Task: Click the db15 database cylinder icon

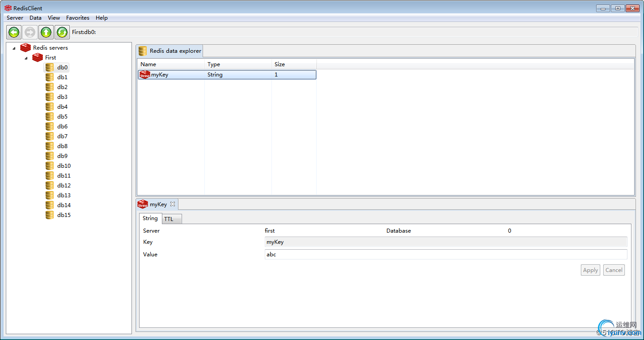Action: [50, 215]
